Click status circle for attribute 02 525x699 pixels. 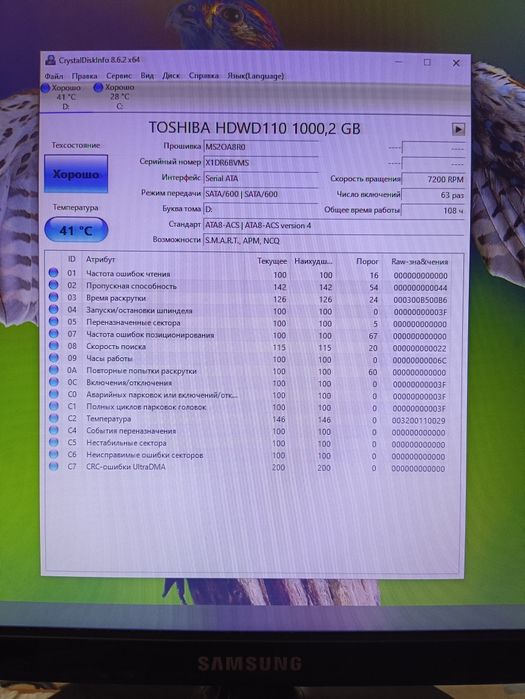(53, 285)
